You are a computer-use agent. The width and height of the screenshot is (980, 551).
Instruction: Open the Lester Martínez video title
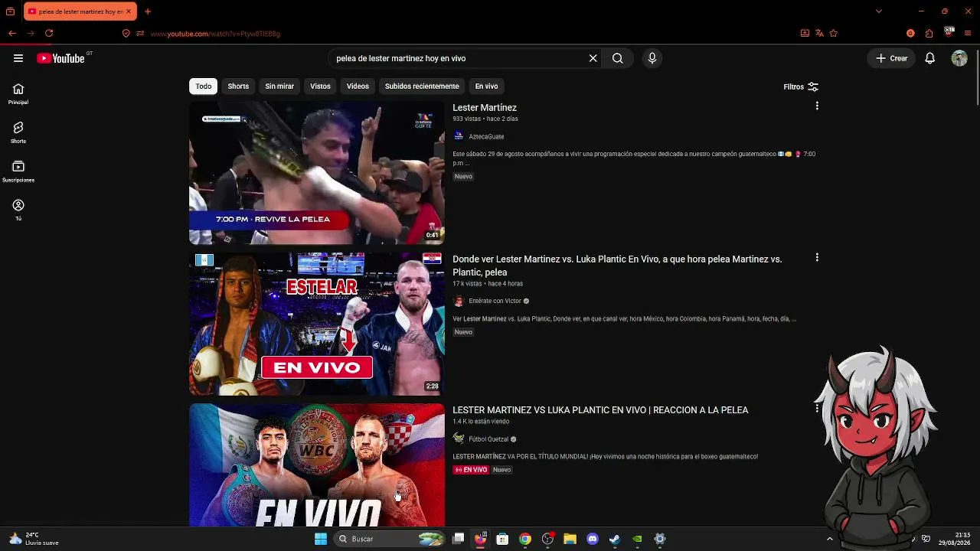pos(485,108)
